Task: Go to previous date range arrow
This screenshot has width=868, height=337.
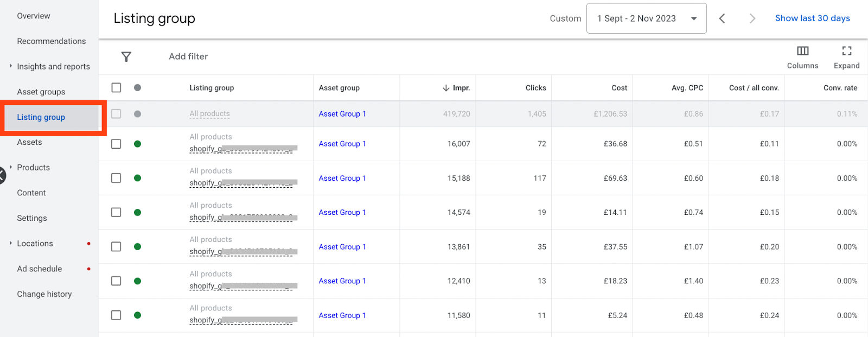Action: click(x=722, y=18)
